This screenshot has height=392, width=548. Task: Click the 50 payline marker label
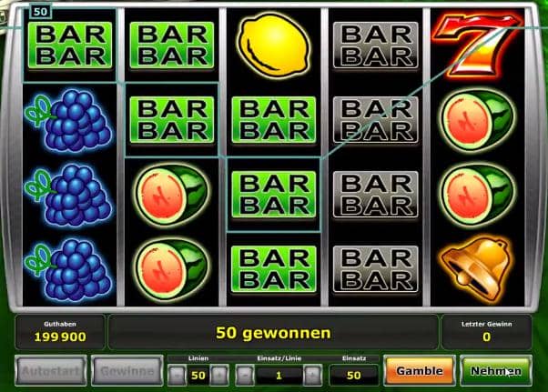41,12
